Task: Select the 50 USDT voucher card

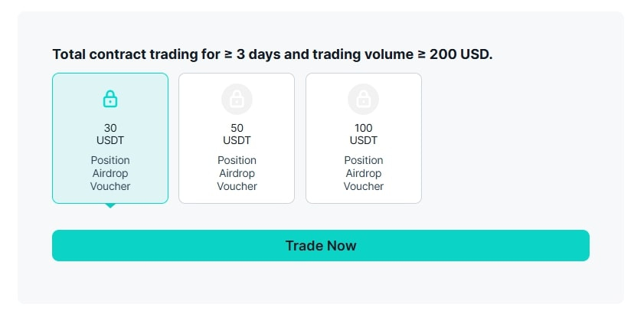Action: pos(237,138)
